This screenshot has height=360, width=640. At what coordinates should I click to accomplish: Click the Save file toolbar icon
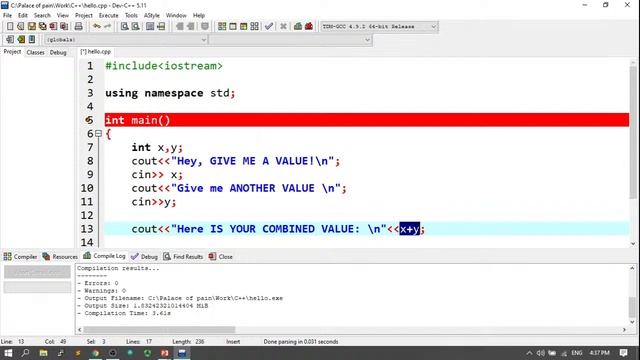tap(31, 27)
